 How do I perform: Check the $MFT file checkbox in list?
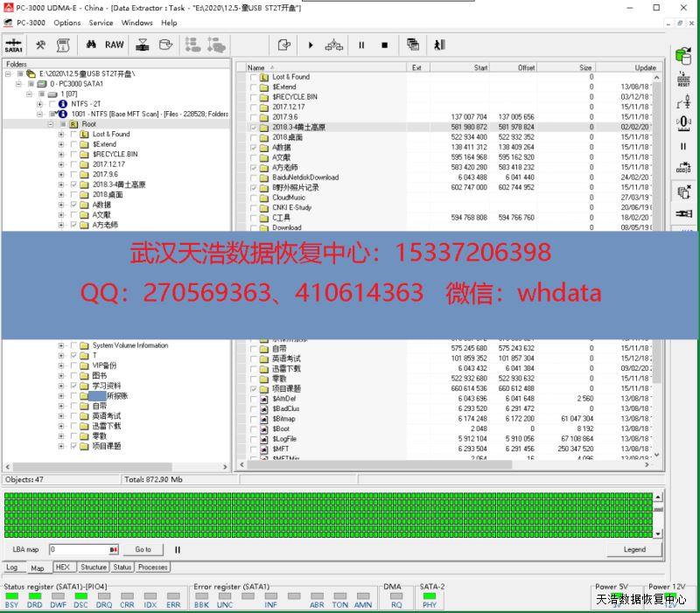254,449
